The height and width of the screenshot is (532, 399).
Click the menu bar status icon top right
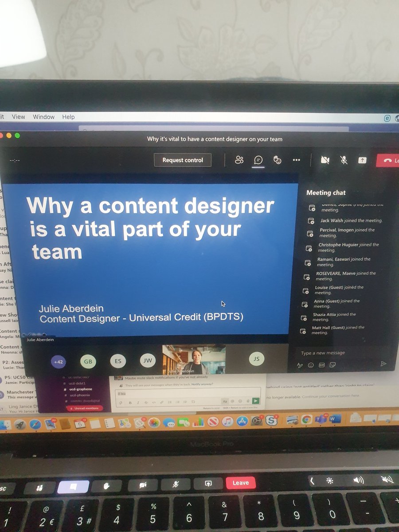387,118
